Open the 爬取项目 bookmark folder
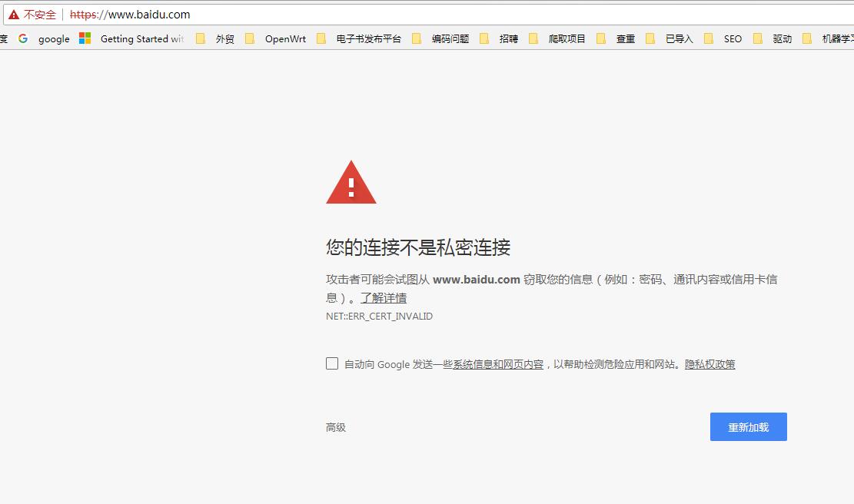854x504 pixels. tap(557, 38)
